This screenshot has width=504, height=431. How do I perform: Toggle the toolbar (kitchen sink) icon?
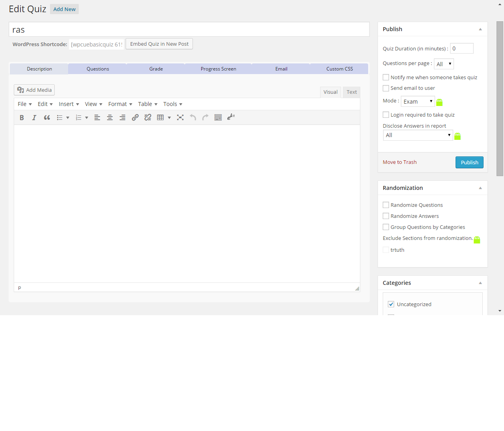(218, 117)
